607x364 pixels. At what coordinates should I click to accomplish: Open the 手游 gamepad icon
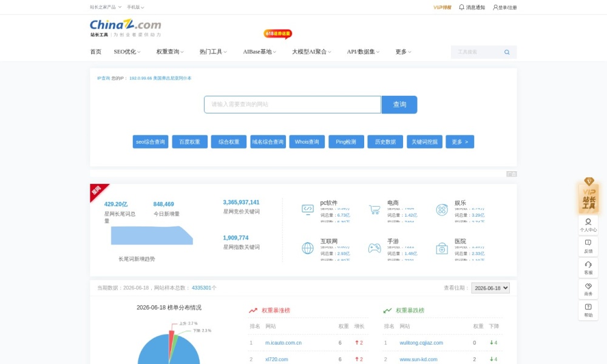pos(375,248)
